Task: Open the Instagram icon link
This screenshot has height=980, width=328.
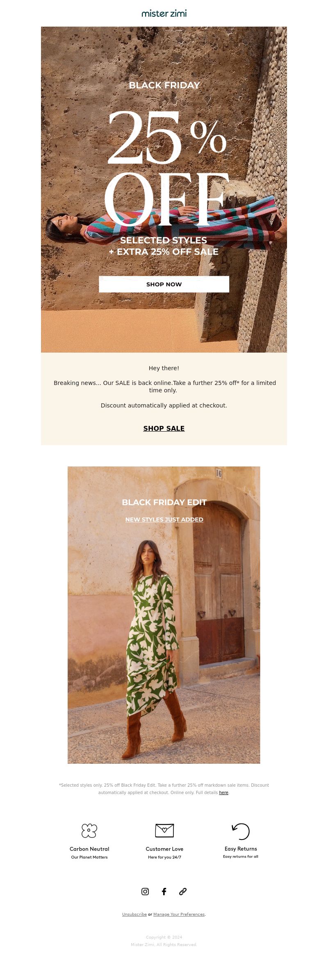Action: [145, 892]
